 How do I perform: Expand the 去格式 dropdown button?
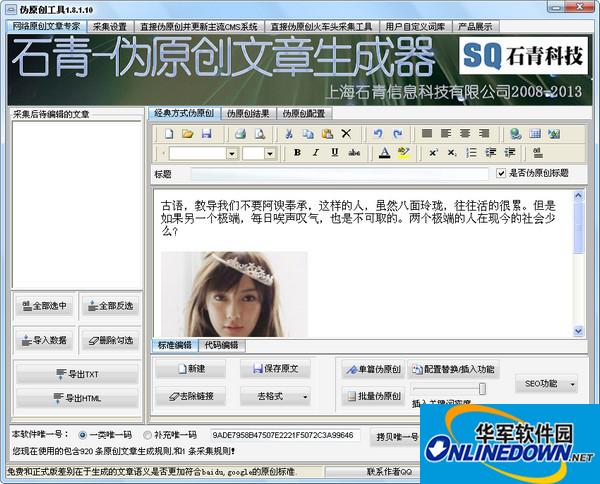(x=305, y=397)
